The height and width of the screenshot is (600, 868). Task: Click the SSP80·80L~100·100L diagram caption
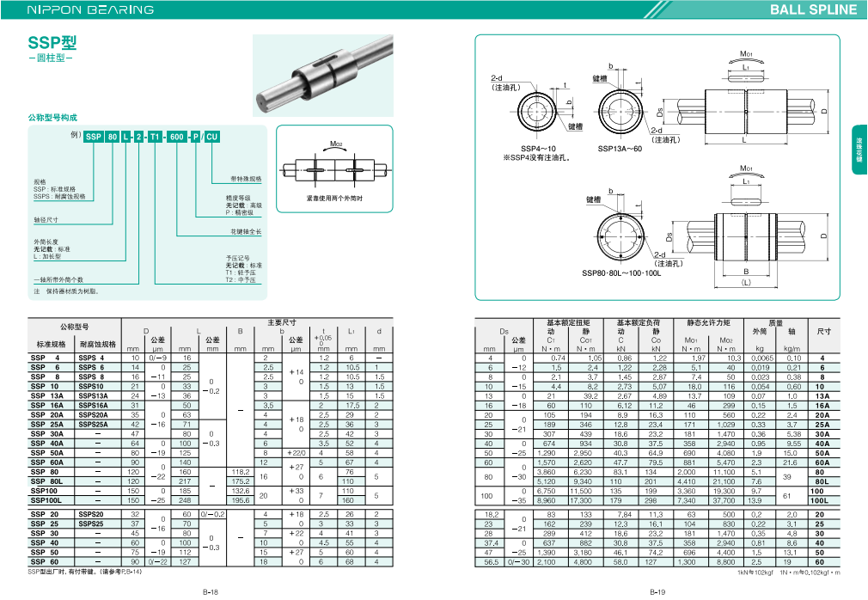(621, 272)
